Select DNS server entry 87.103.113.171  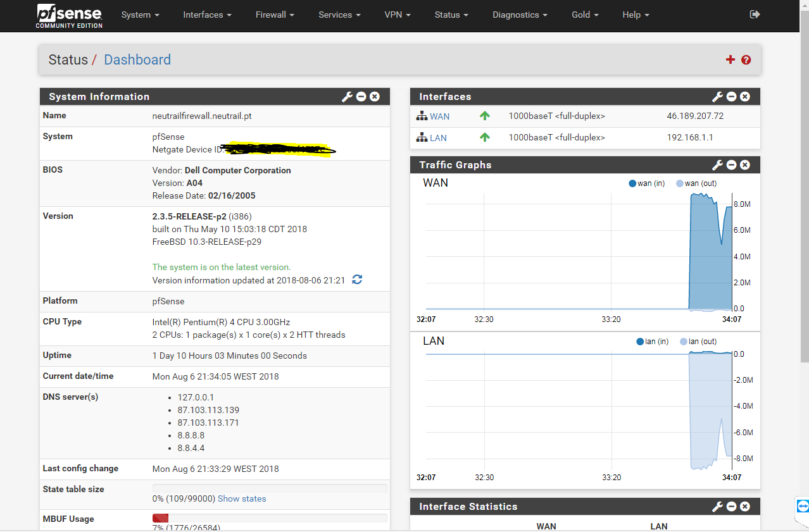tap(208, 423)
